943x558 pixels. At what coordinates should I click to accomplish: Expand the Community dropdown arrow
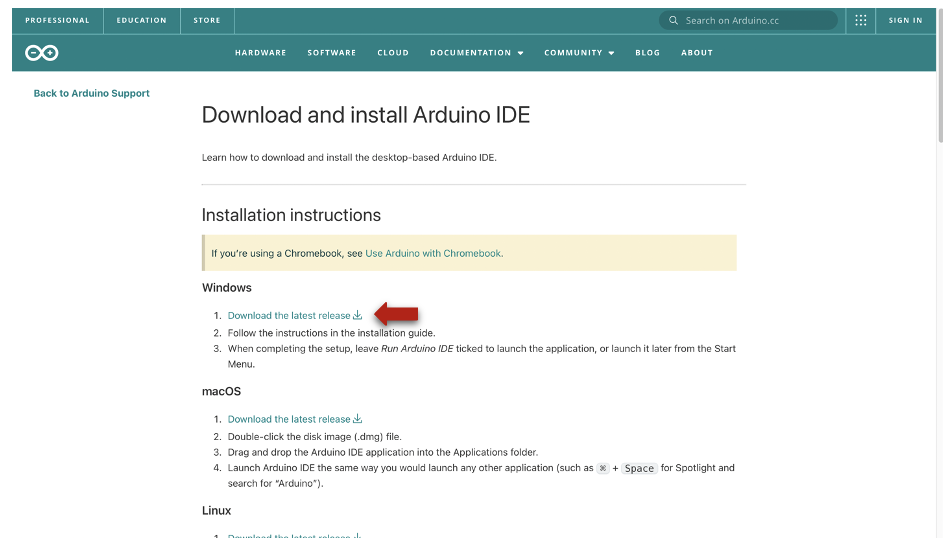[x=611, y=53]
